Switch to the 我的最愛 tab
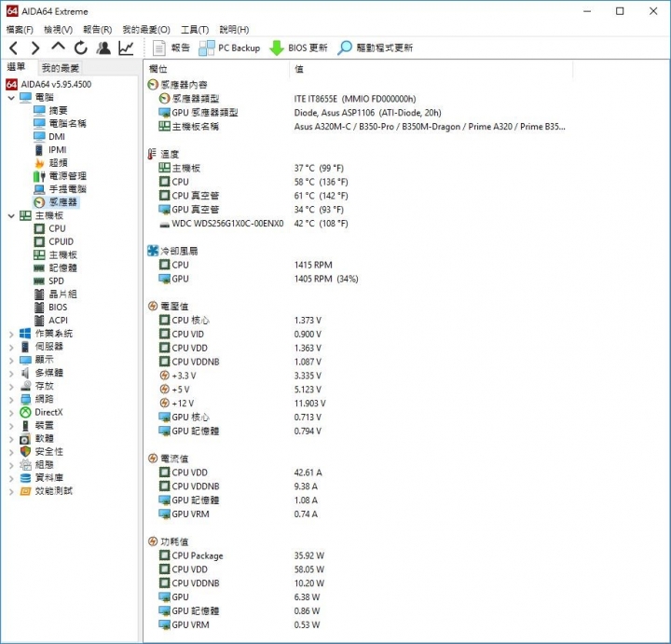 pos(61,68)
